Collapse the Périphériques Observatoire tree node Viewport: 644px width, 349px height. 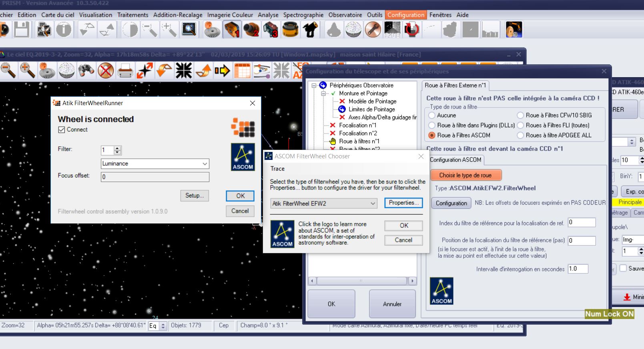pyautogui.click(x=314, y=85)
